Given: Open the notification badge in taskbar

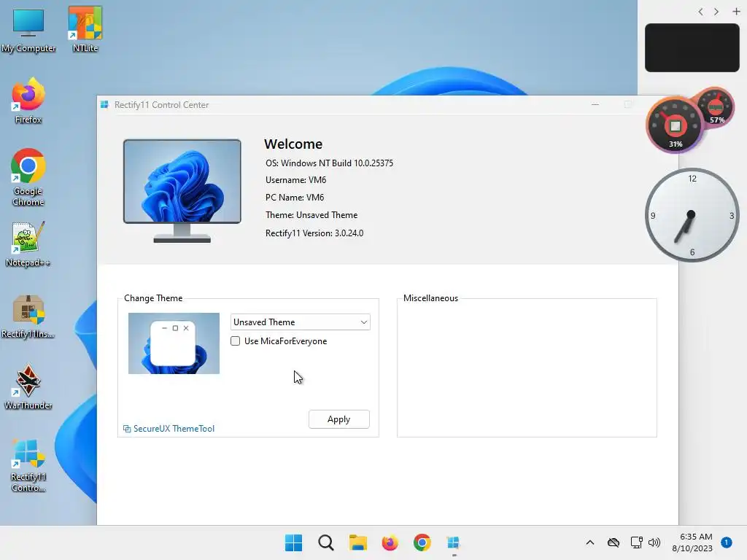Looking at the screenshot, I should point(726,542).
